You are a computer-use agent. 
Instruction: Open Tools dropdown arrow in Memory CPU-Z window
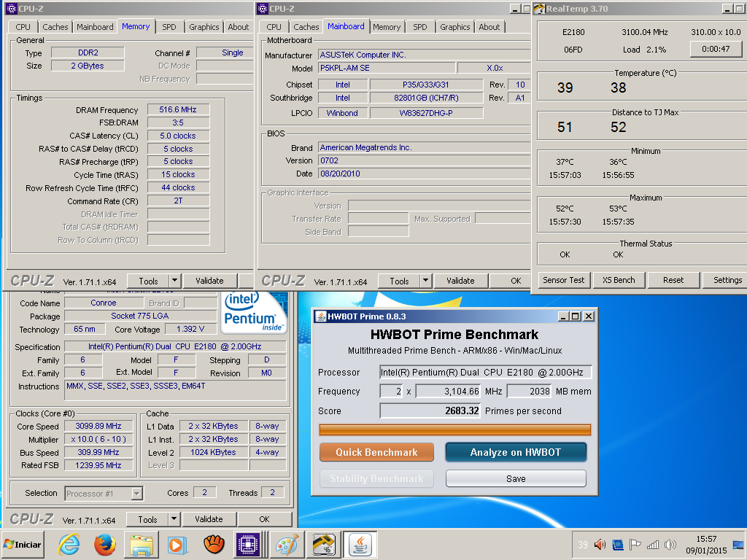[175, 281]
